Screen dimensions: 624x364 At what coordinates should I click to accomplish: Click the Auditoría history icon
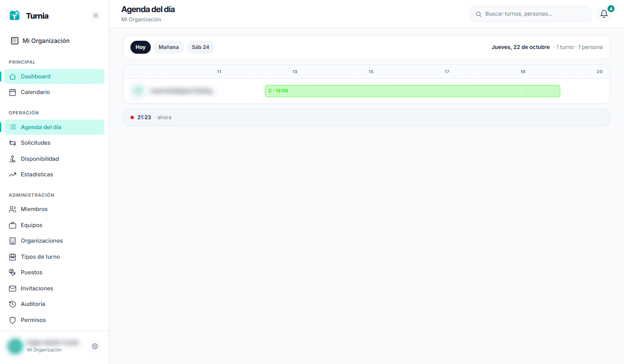pos(13,304)
